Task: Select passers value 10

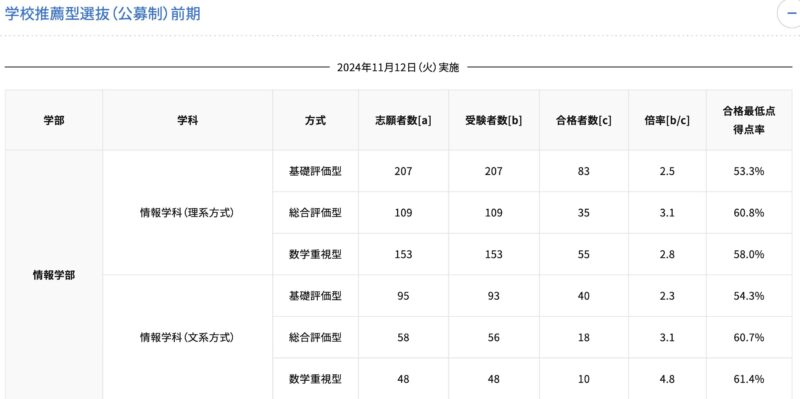Action: point(584,379)
